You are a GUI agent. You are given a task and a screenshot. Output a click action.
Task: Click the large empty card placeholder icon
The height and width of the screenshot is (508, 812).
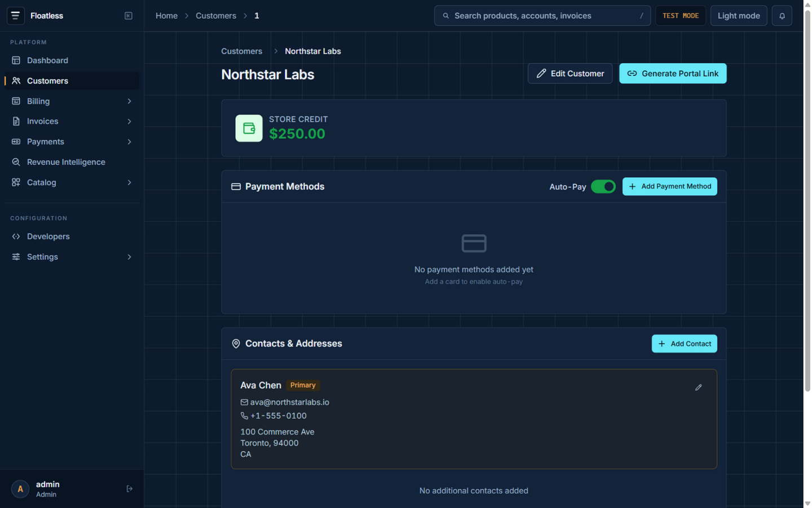(474, 243)
